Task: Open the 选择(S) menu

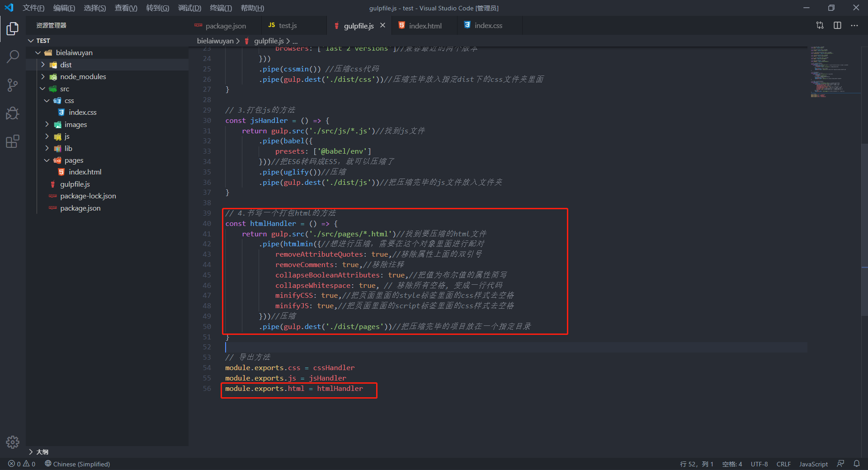Action: pos(94,8)
